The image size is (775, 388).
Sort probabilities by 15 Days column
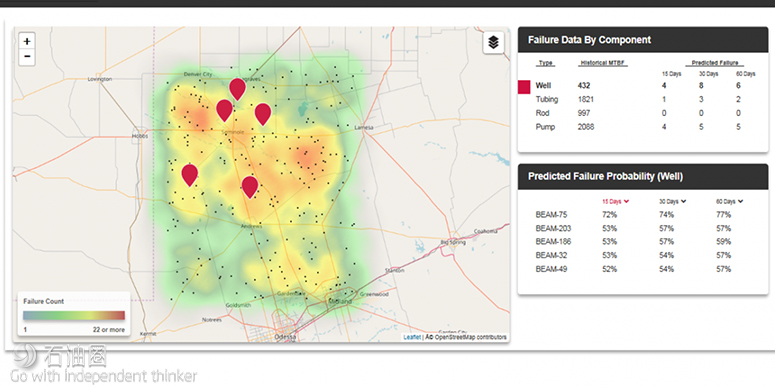615,201
